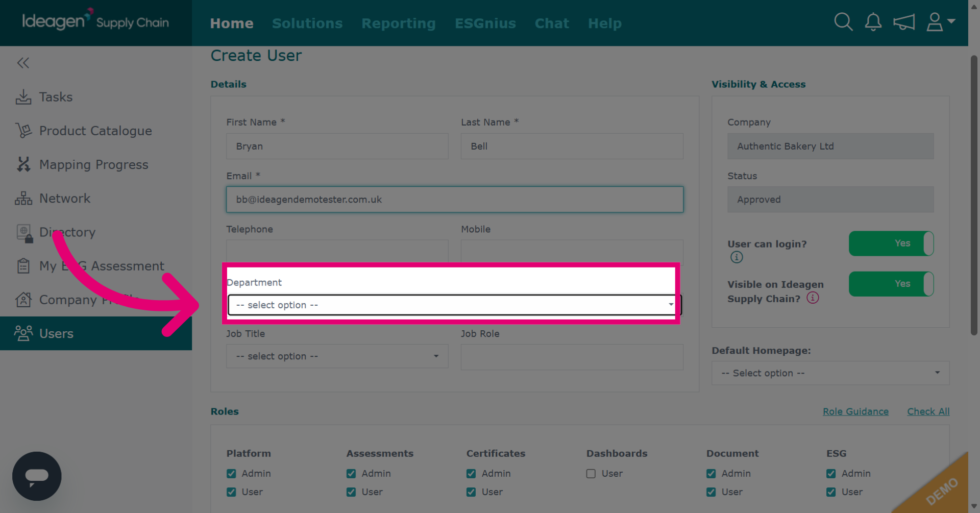Uncheck ESG User role
The width and height of the screenshot is (980, 513).
click(831, 492)
